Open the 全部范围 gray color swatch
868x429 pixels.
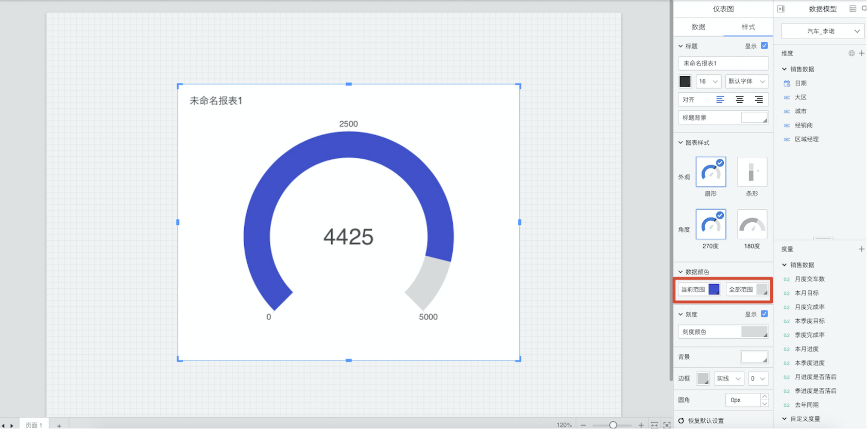762,290
